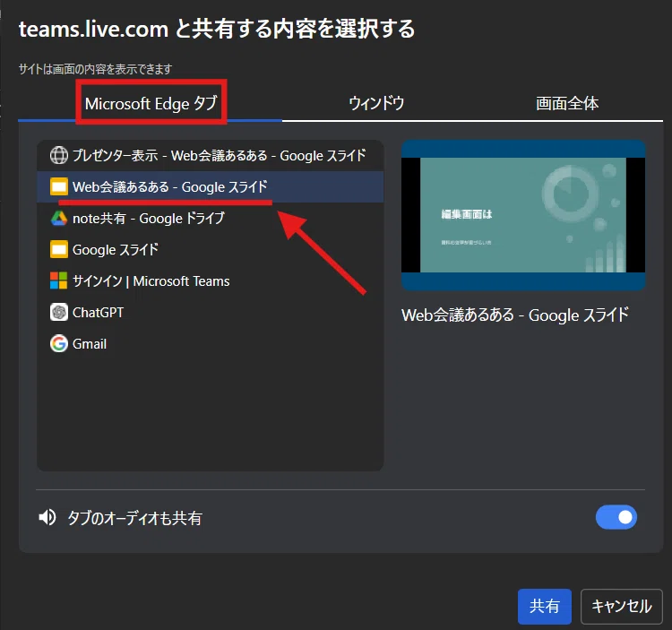Switch to the 画面全体 tab

point(566,103)
